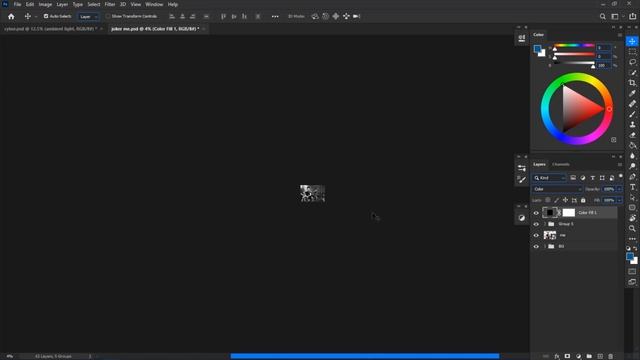Select the Eraser tool

pyautogui.click(x=632, y=135)
